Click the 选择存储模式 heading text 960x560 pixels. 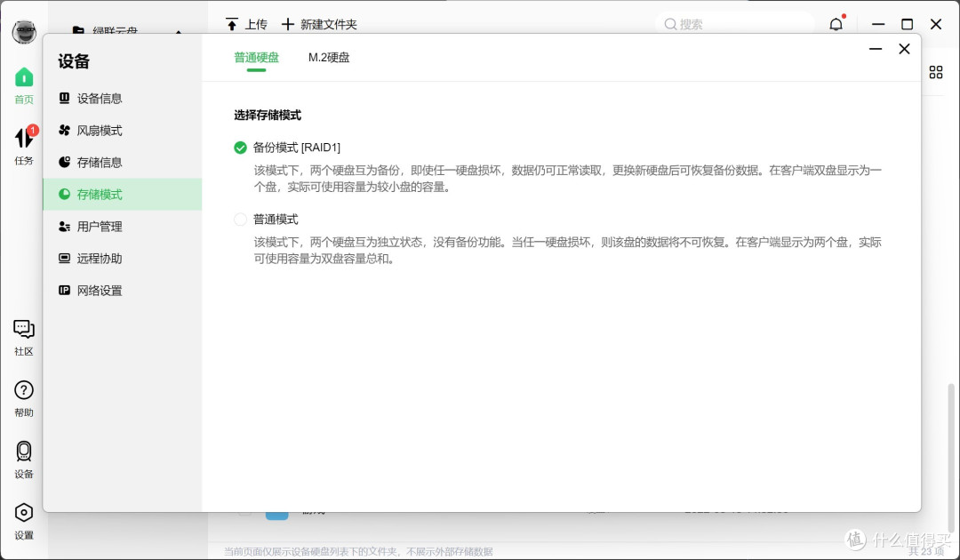(x=268, y=115)
